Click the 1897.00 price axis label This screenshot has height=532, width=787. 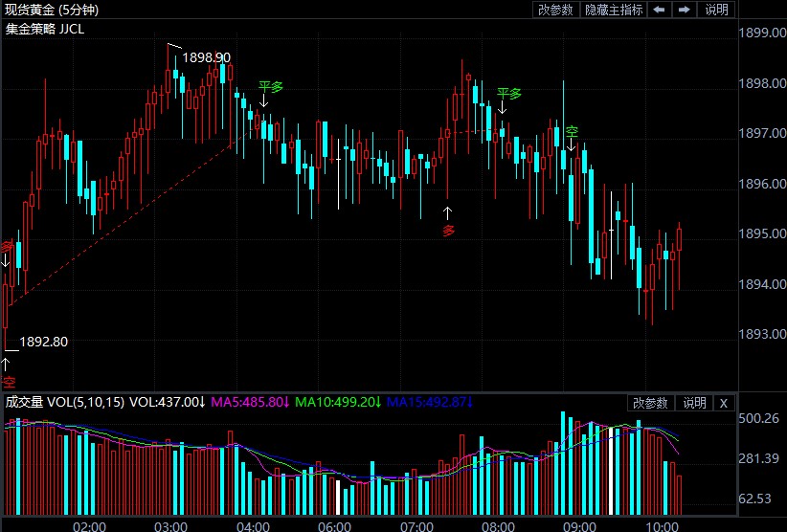coord(762,133)
